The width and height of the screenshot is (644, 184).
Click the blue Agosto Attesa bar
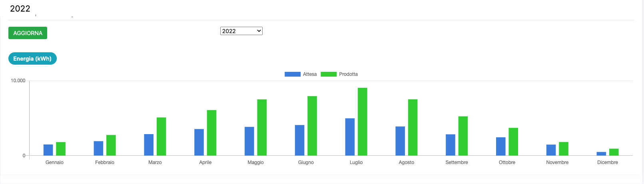[400, 141]
